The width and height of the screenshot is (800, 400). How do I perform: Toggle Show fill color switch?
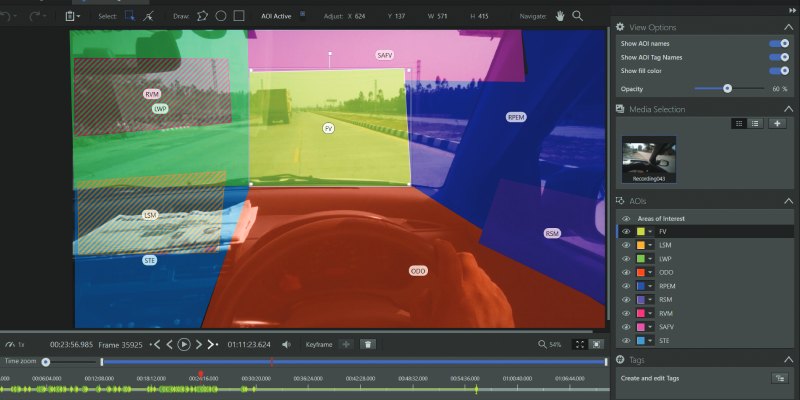(x=779, y=71)
